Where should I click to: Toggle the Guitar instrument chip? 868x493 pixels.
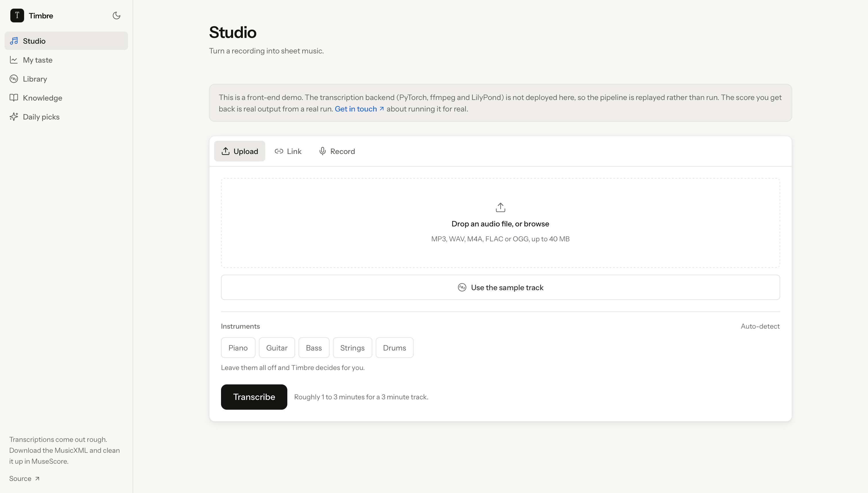(277, 348)
